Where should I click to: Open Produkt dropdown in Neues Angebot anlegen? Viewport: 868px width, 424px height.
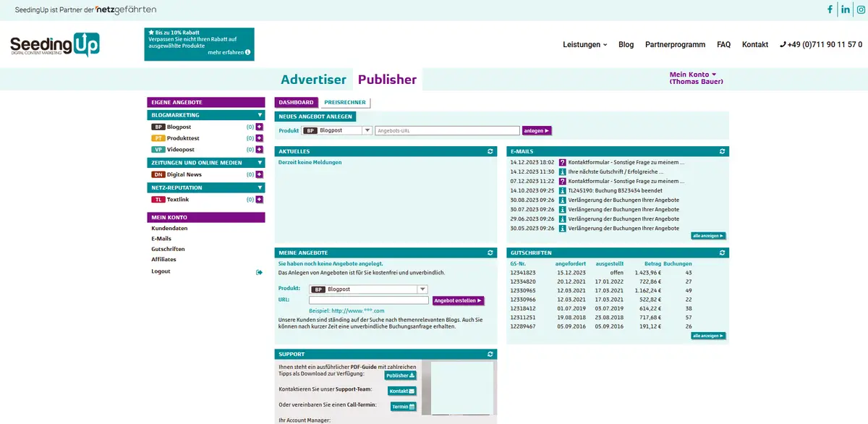[367, 131]
